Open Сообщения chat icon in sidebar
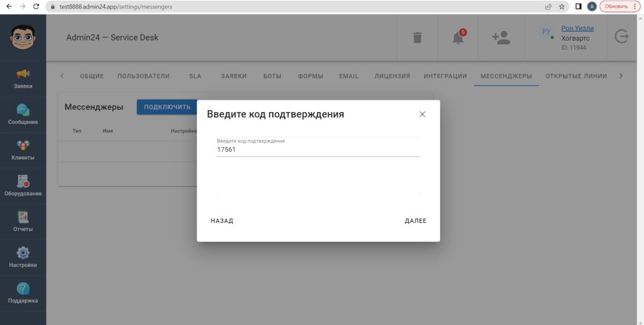The height and width of the screenshot is (325, 644). (23, 114)
